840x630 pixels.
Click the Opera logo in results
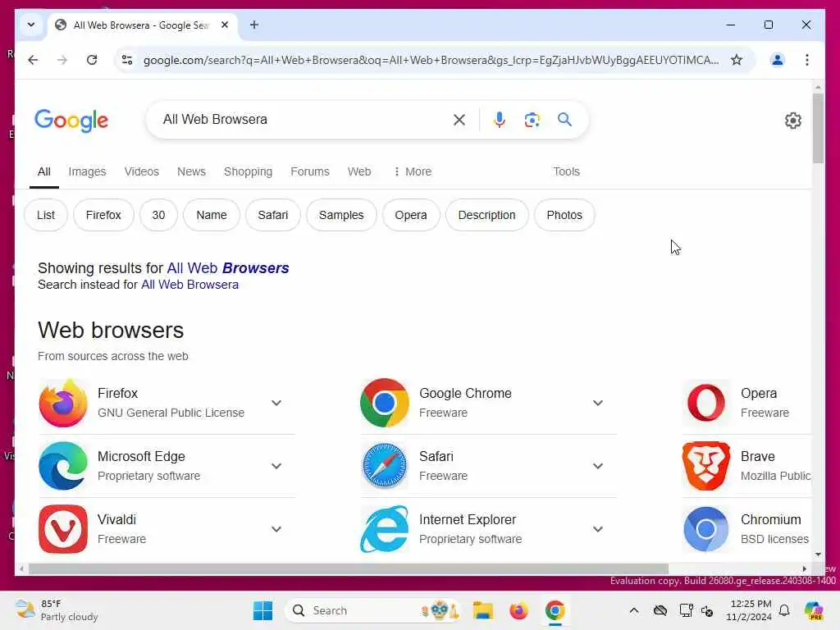pyautogui.click(x=706, y=403)
